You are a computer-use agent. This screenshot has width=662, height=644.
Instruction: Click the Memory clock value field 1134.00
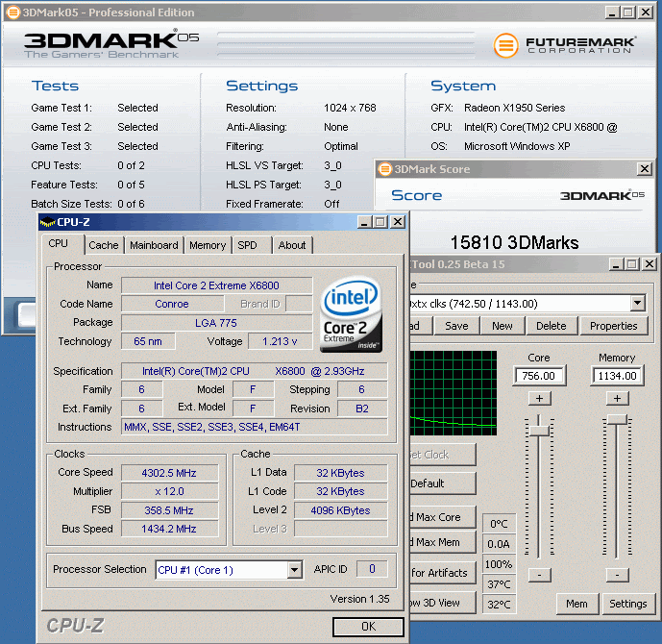click(x=617, y=376)
